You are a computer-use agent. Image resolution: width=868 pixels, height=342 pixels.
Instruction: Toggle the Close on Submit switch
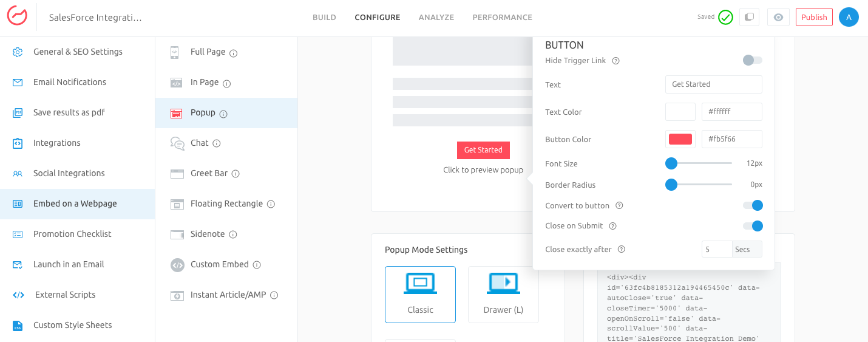click(x=753, y=226)
